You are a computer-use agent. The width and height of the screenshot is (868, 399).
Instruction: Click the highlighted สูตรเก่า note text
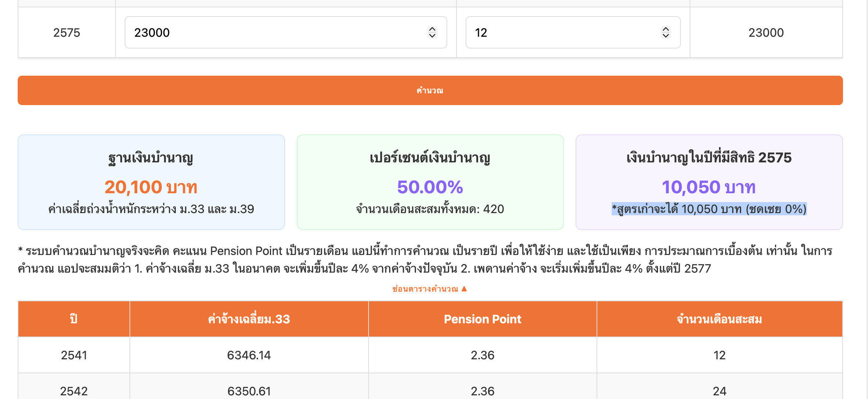click(x=708, y=209)
